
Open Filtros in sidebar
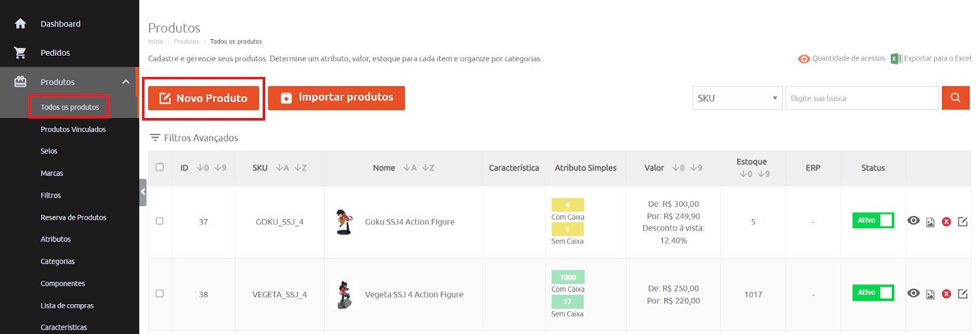point(51,195)
